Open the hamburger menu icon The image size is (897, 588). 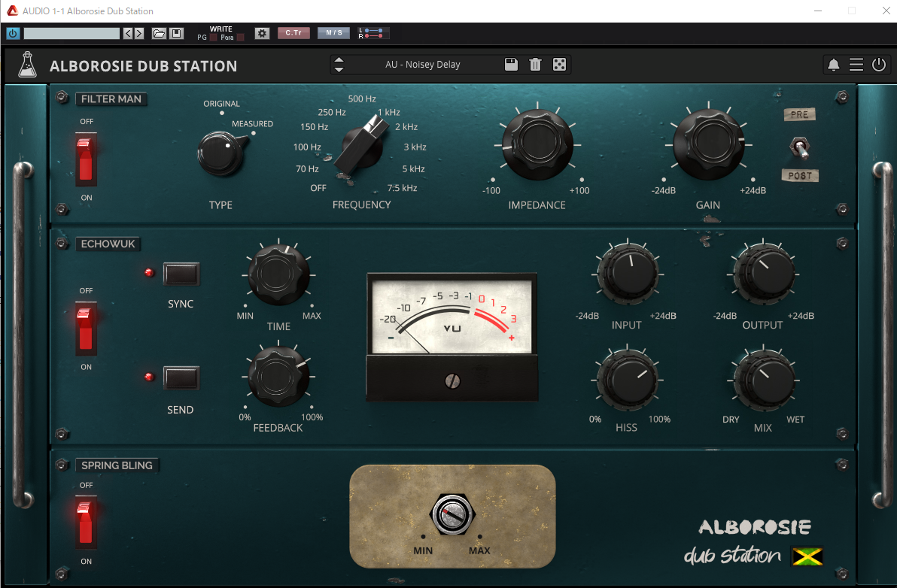point(856,65)
